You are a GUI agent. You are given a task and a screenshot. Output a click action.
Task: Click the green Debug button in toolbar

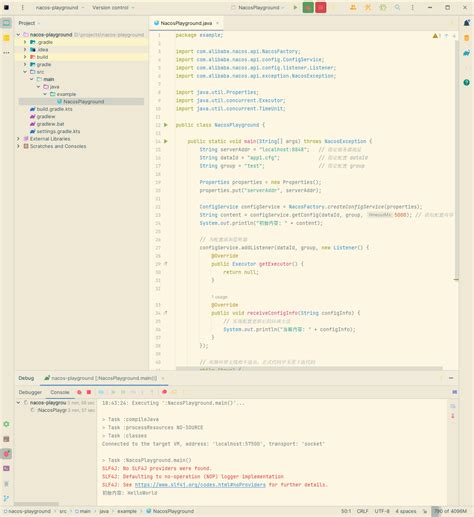(308, 7)
